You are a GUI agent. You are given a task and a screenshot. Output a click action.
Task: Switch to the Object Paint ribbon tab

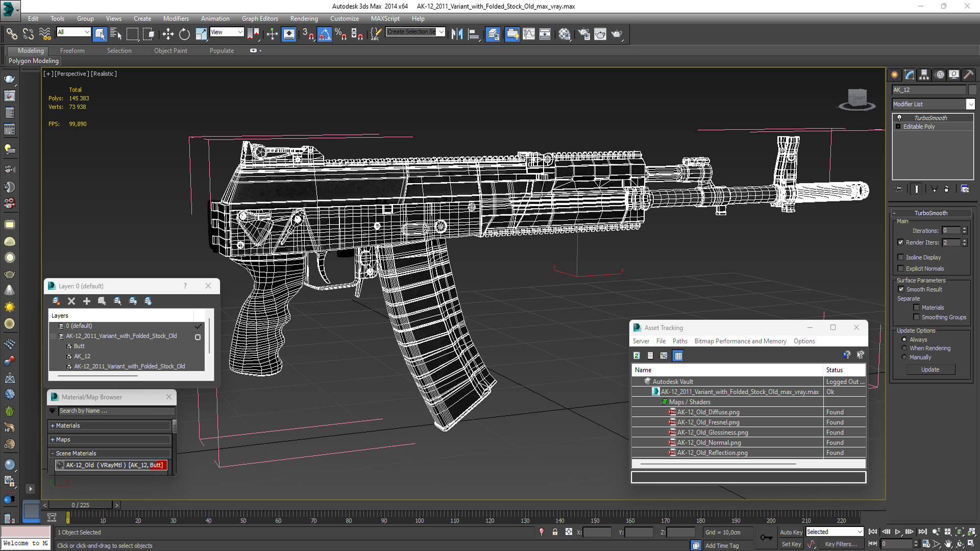tap(170, 51)
